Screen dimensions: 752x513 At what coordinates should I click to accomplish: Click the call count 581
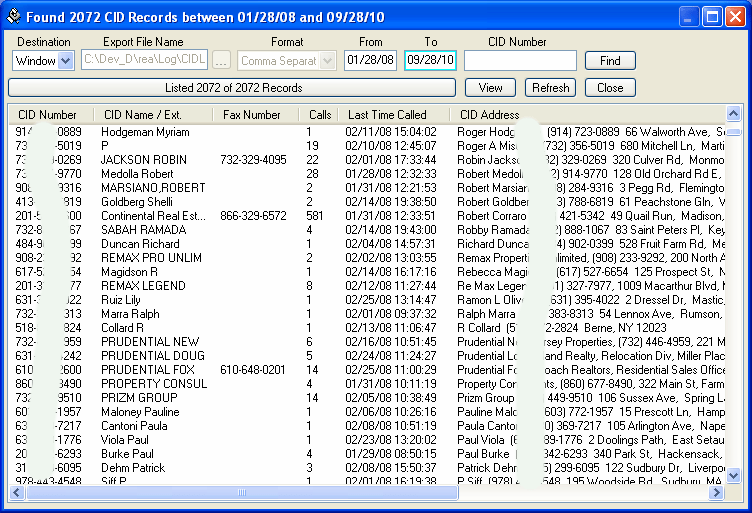[x=315, y=216]
